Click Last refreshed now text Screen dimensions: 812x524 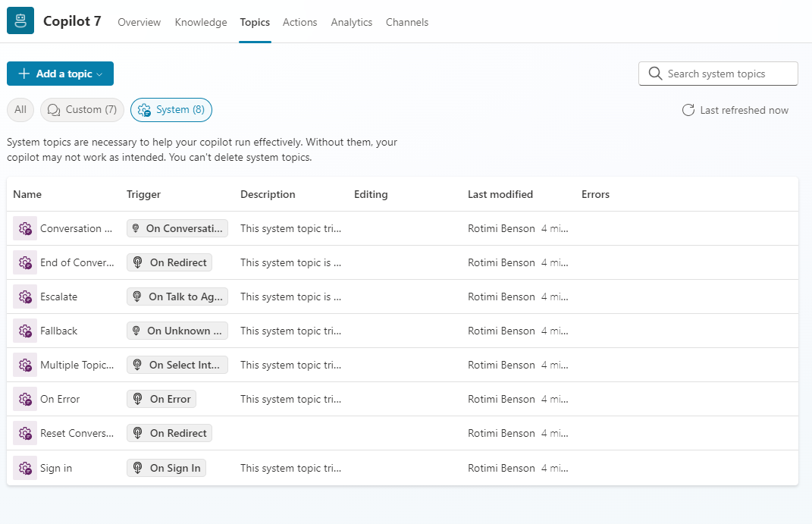click(745, 110)
